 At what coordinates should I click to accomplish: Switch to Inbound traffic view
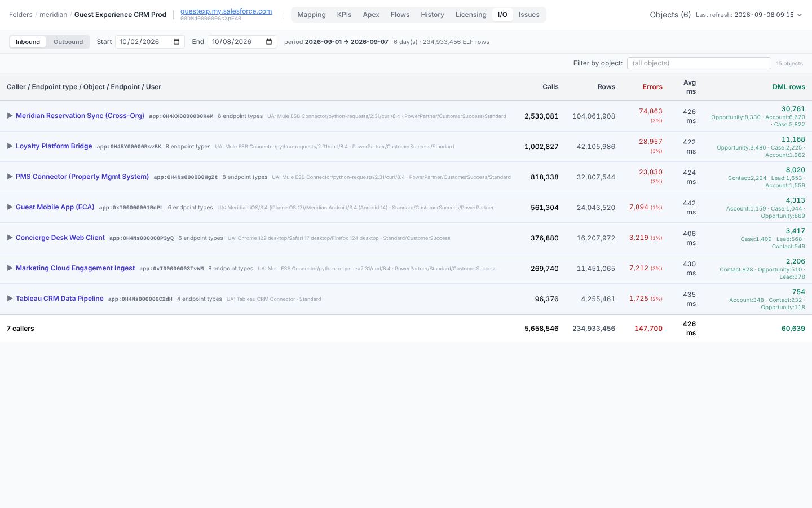coord(28,42)
